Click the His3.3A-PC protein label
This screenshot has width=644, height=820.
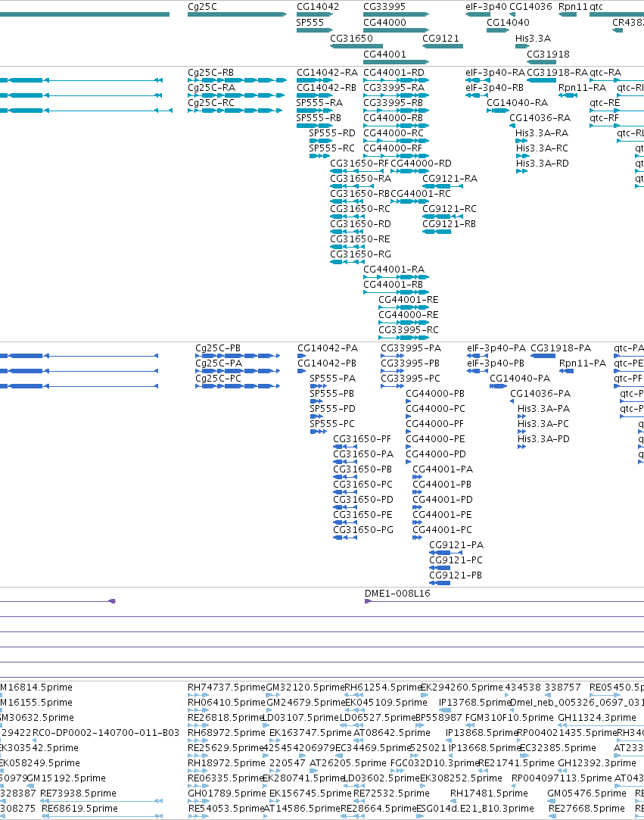pos(543,423)
